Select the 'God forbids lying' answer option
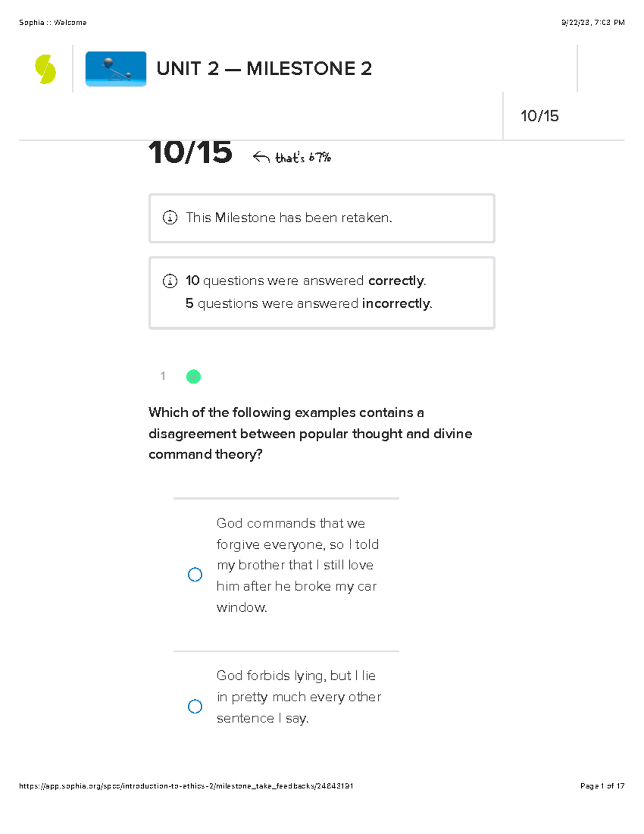Screen dimensions: 644x834 click(x=195, y=706)
